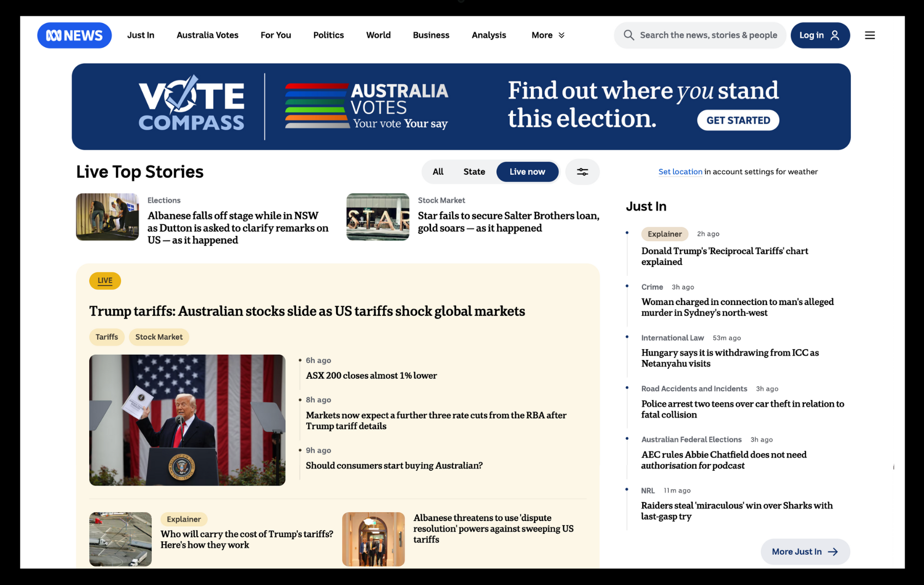
Task: Click the Tariffs topic tag
Action: (107, 337)
